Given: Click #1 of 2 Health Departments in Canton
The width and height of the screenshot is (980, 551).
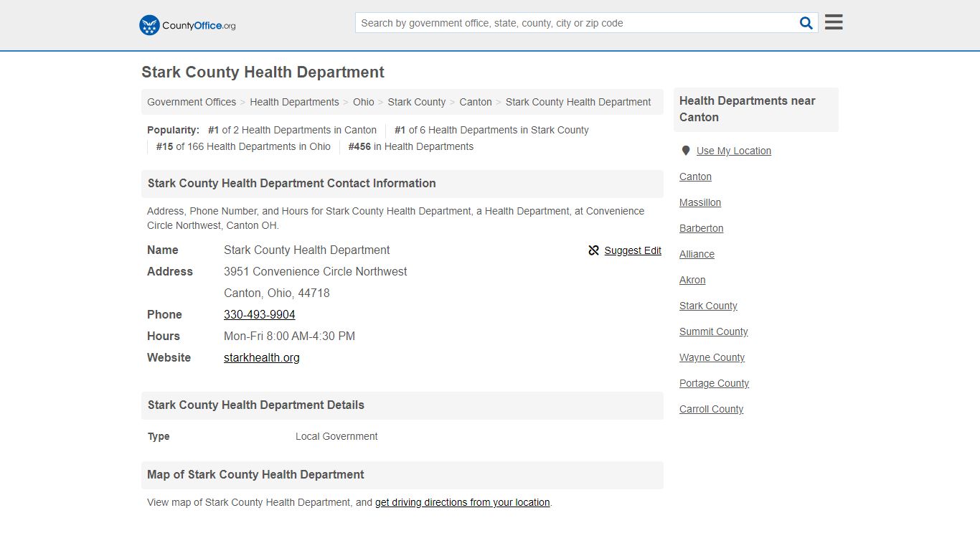Looking at the screenshot, I should (292, 130).
